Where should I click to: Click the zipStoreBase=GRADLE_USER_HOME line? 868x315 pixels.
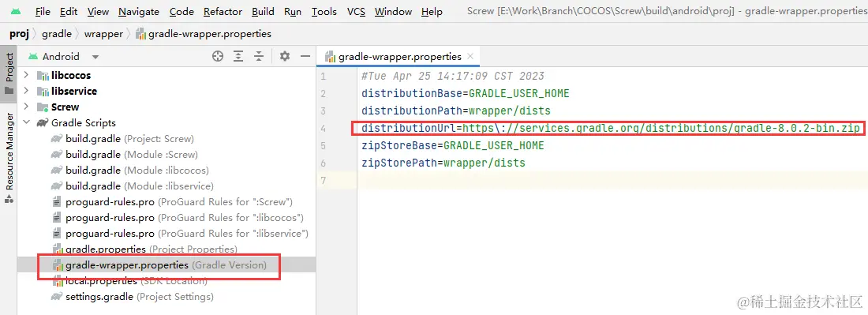453,145
